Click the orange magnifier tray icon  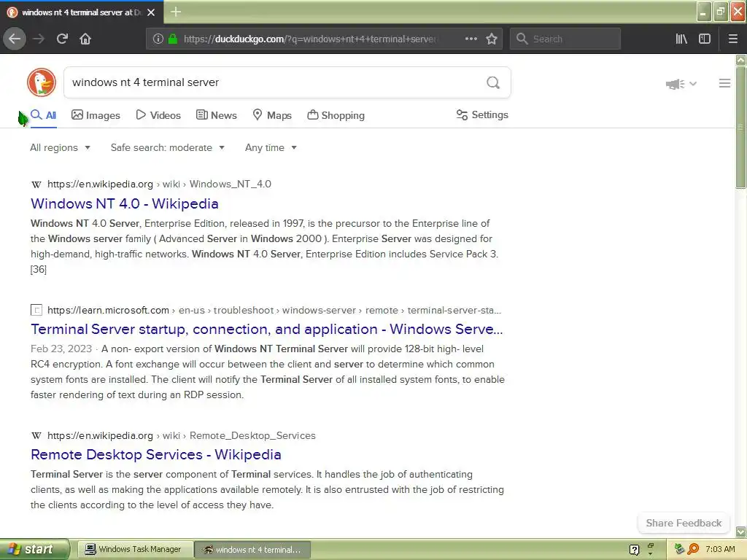click(x=693, y=549)
